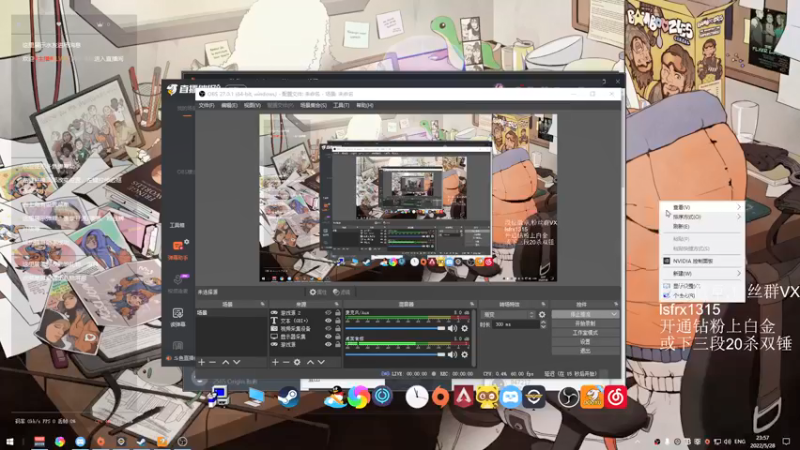Image resolution: width=800 pixels, height=450 pixels.
Task: Toggle visibility of the bottom game source
Action: click(328, 345)
